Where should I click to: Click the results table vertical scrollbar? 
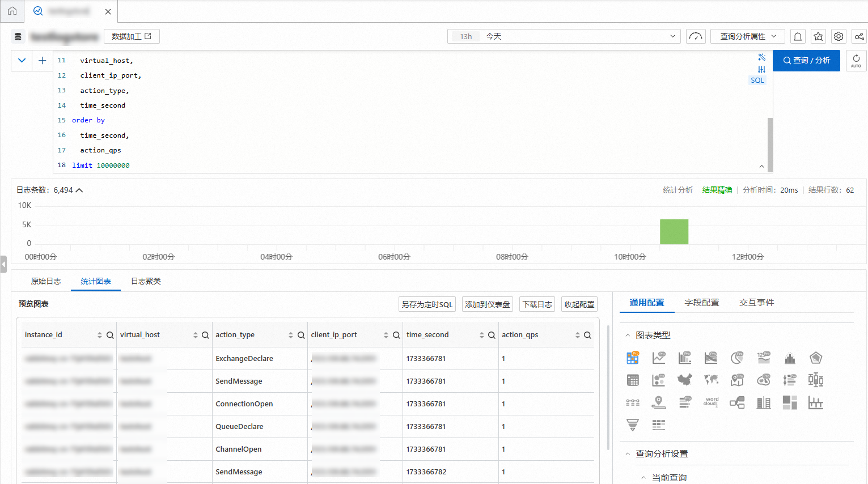click(x=608, y=388)
